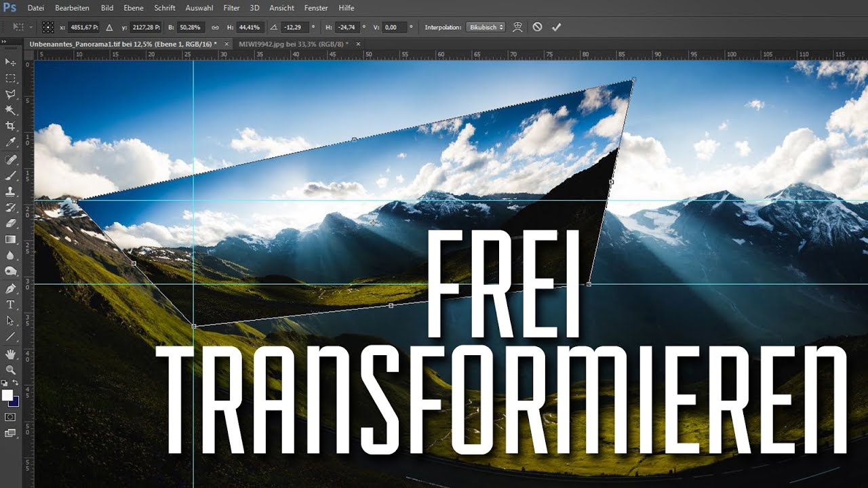
Task: Select the Line tool
Action: coord(10,336)
